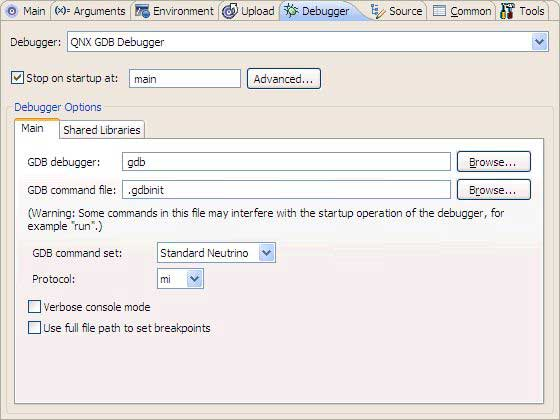Click the GDB debugger: label
Image resolution: width=560 pixels, height=420 pixels.
[x=64, y=162]
